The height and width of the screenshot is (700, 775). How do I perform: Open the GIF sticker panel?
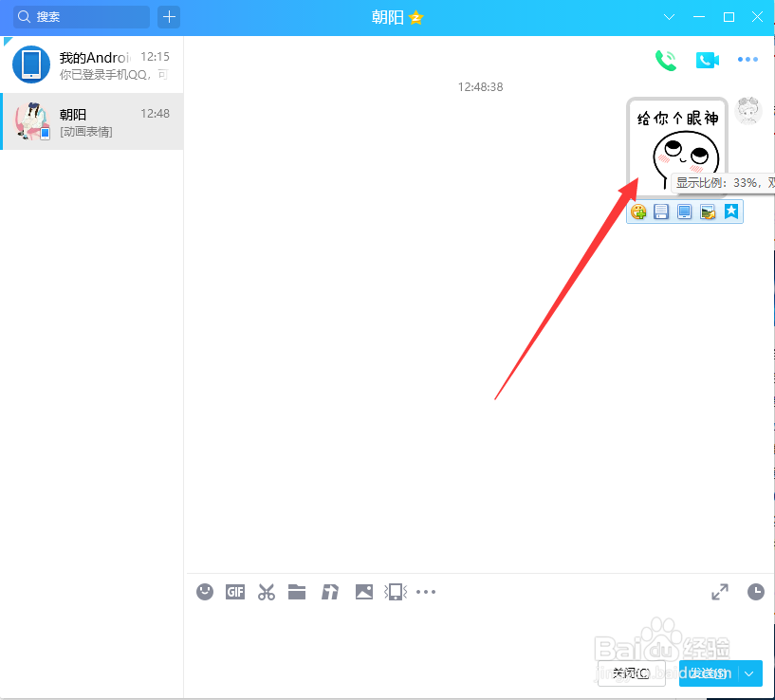235,592
